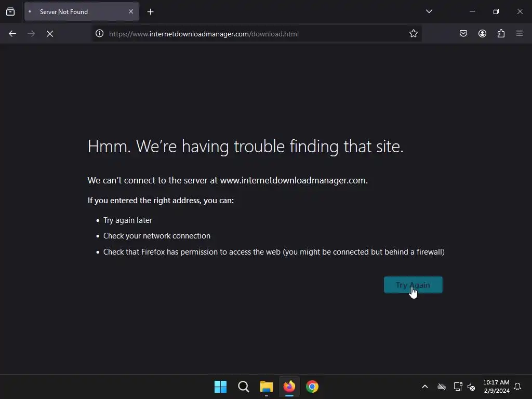The width and height of the screenshot is (532, 399).
Task: Click the text 'Try again later'
Action: coord(128,220)
